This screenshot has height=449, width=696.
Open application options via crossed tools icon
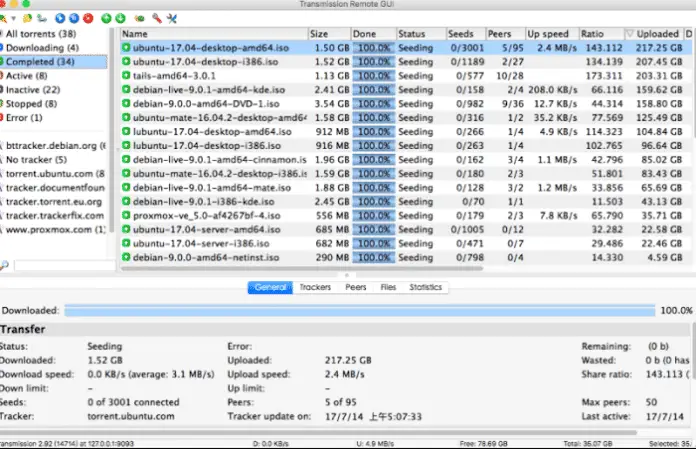point(172,18)
